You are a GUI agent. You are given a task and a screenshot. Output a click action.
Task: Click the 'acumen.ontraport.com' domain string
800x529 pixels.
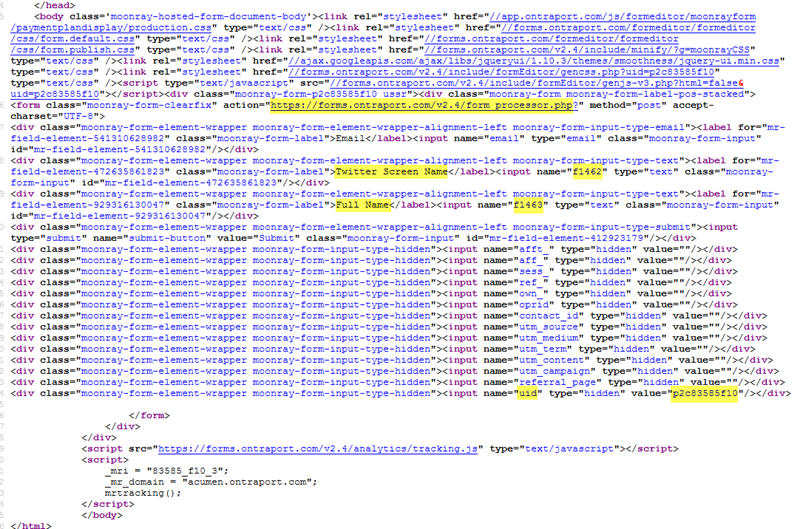pyautogui.click(x=249, y=482)
